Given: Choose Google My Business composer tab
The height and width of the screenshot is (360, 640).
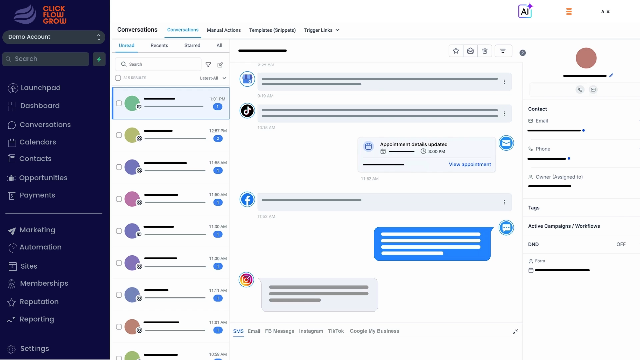Looking at the screenshot, I should tap(374, 331).
